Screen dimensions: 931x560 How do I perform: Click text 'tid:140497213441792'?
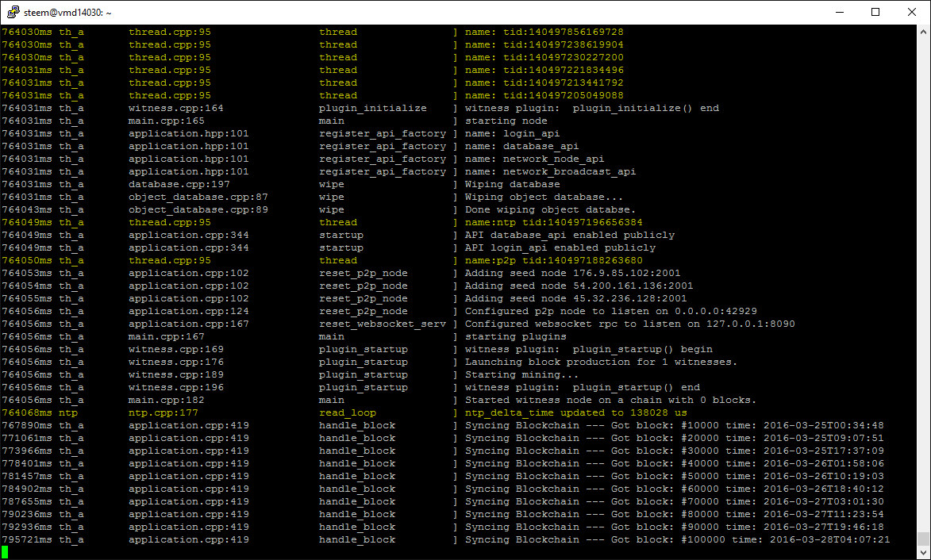pos(564,83)
